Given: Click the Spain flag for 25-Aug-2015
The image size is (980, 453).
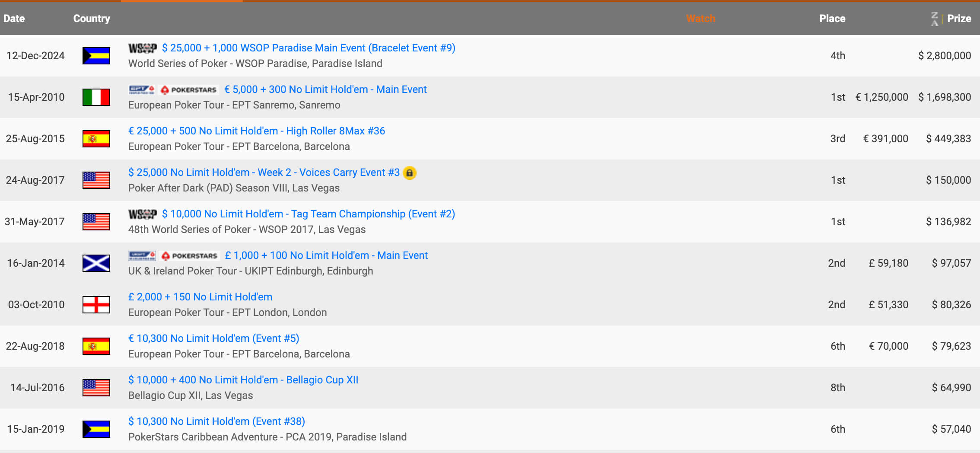Looking at the screenshot, I should point(96,139).
